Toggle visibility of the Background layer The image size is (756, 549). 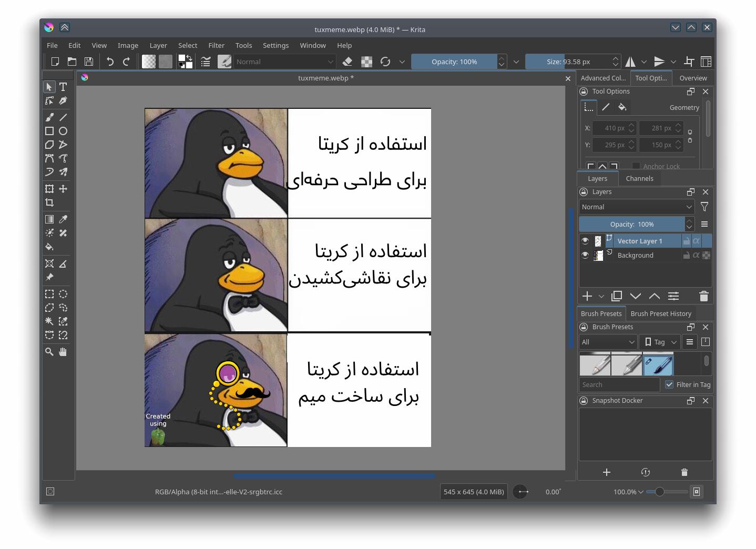[x=585, y=255]
